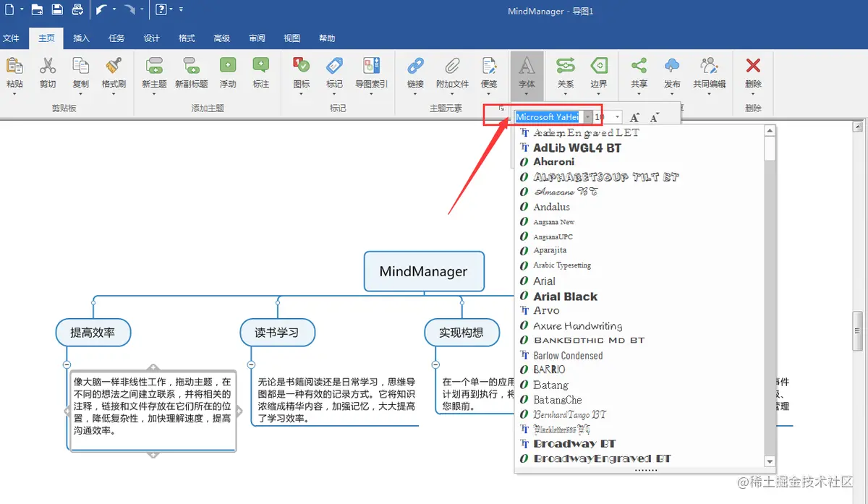The height and width of the screenshot is (504, 868).
Task: Click inside the Microsoft YaHei font name field
Action: click(548, 117)
